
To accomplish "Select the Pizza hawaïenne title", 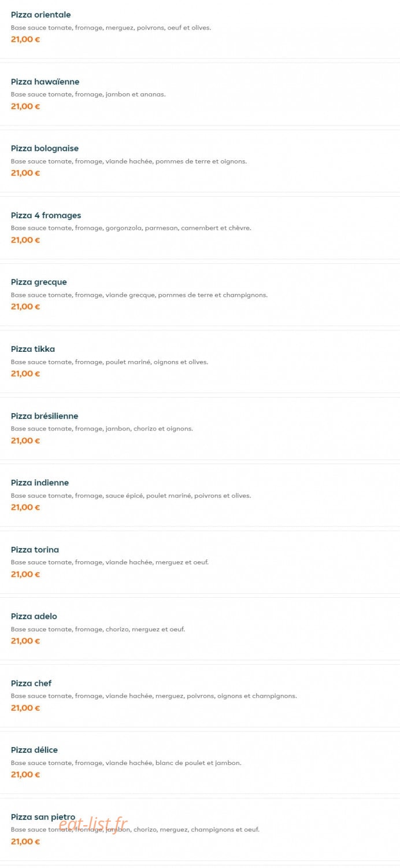I will click(45, 82).
